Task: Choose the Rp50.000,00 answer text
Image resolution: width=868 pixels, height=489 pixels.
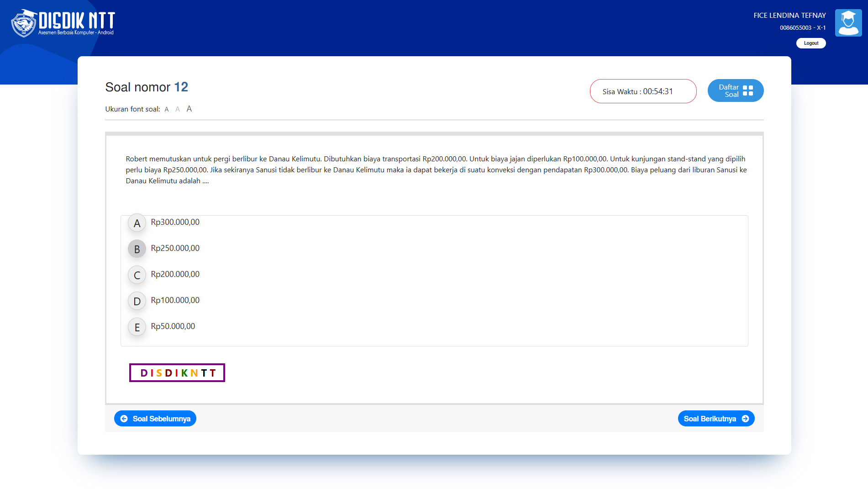Action: [173, 326]
